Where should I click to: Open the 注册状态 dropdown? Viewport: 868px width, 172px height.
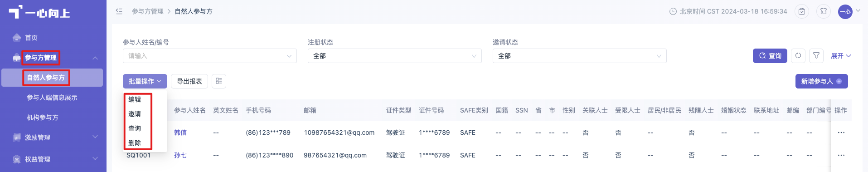coord(394,56)
